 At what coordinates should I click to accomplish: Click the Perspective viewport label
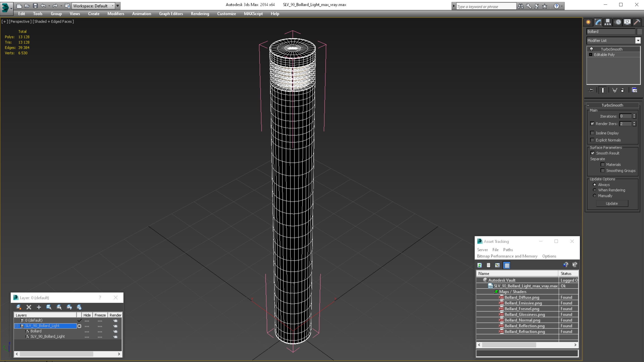tap(20, 21)
